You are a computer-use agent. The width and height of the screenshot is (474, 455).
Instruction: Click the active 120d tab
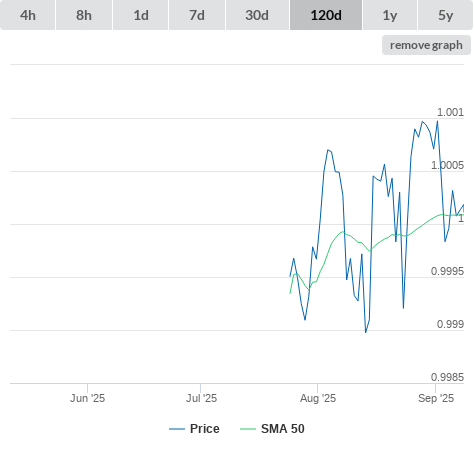326,15
